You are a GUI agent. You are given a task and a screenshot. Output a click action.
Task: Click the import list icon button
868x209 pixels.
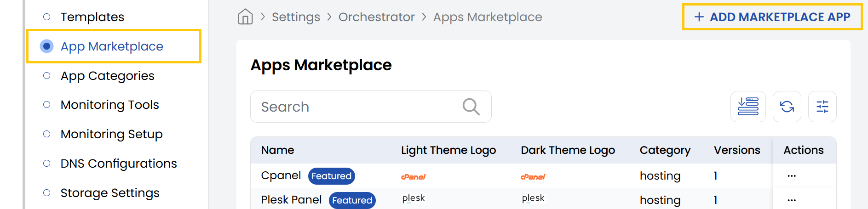click(748, 107)
